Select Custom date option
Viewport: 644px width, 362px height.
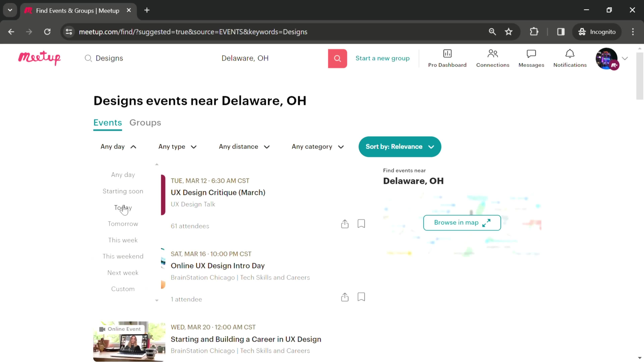coord(123,289)
